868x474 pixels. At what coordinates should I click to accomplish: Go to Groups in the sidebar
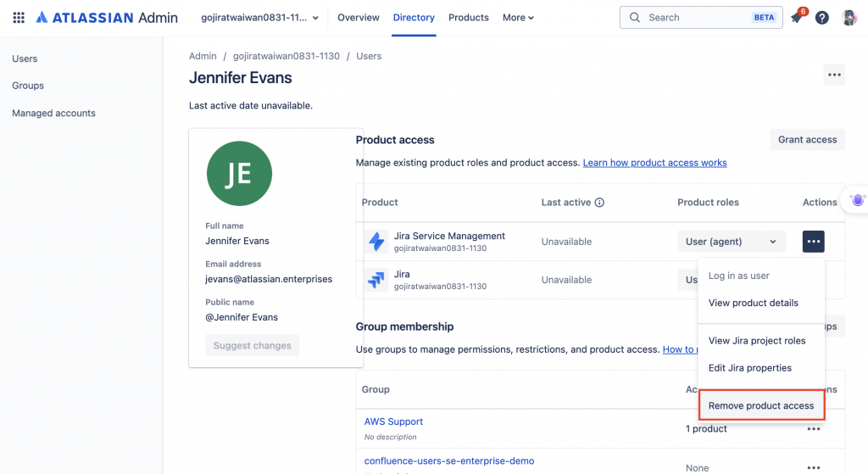pos(28,86)
